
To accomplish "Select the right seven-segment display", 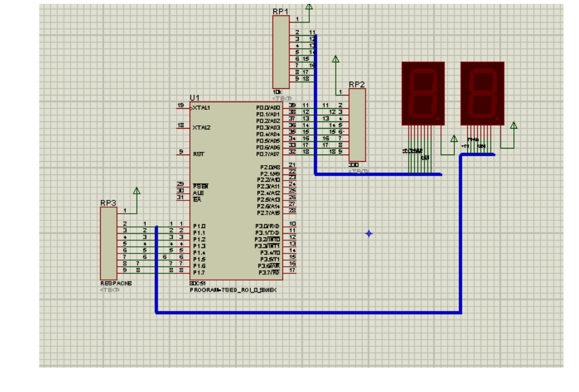I will pyautogui.click(x=482, y=93).
